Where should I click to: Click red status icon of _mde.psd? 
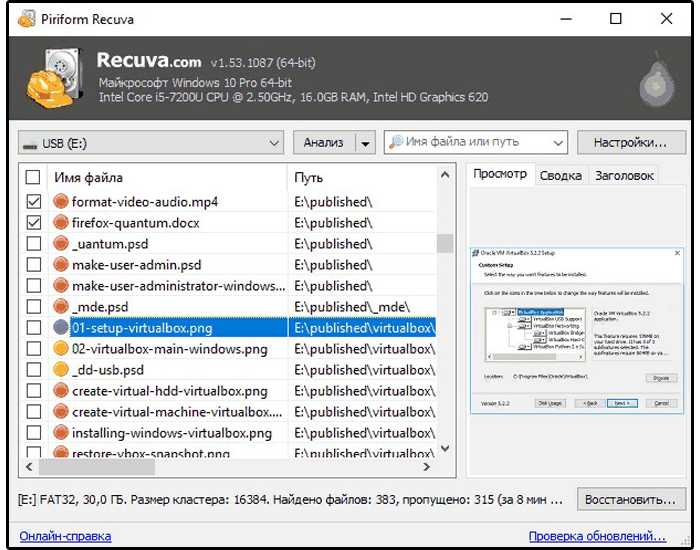point(61,306)
